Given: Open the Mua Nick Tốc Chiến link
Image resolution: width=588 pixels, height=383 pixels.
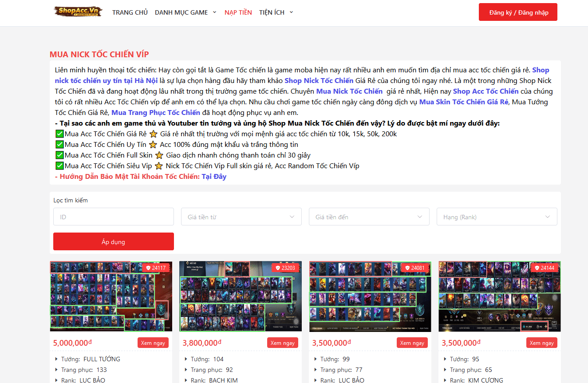Looking at the screenshot, I should click(x=349, y=91).
